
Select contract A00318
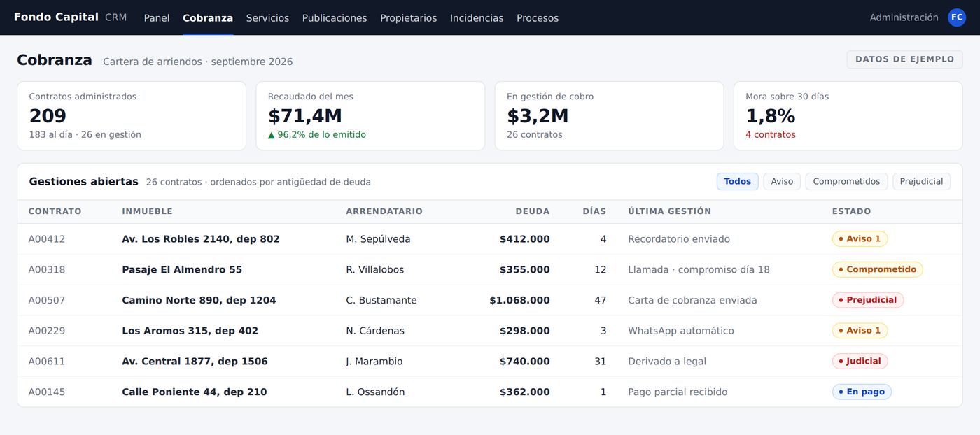pos(47,270)
